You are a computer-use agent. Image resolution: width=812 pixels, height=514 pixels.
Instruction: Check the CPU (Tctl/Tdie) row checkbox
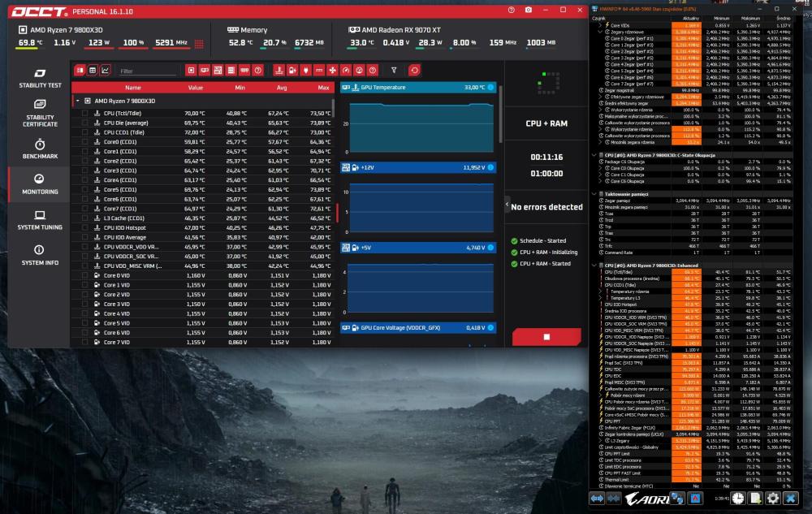tap(84, 113)
